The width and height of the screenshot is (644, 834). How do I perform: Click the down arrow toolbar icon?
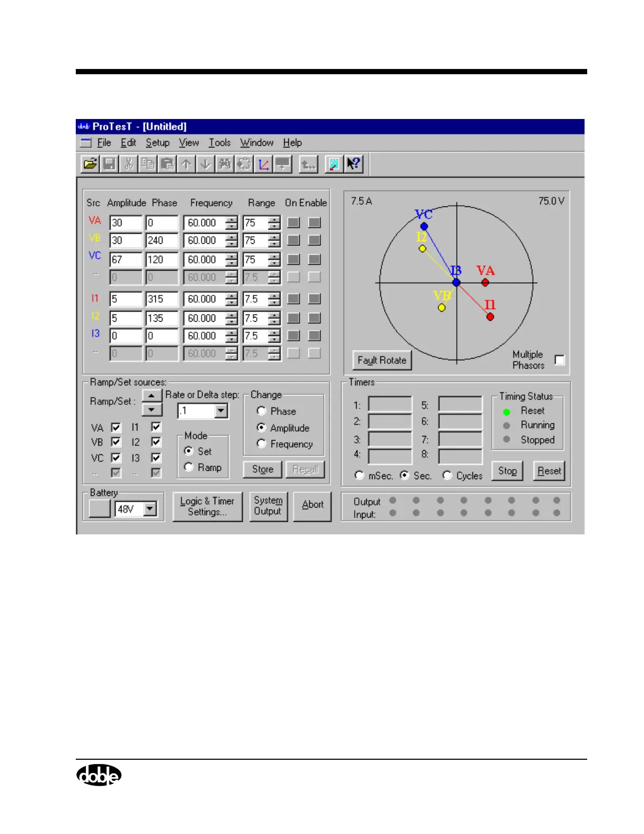tap(205, 164)
